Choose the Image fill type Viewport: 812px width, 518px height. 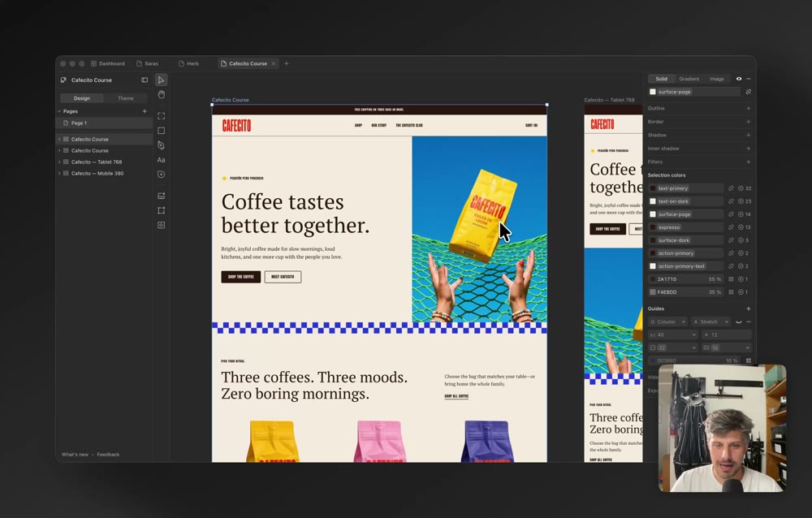click(x=717, y=79)
